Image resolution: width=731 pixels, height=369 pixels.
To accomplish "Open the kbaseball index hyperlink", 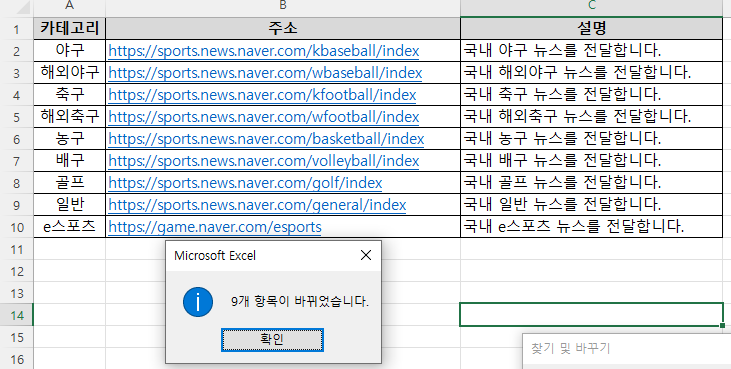I will coord(263,51).
